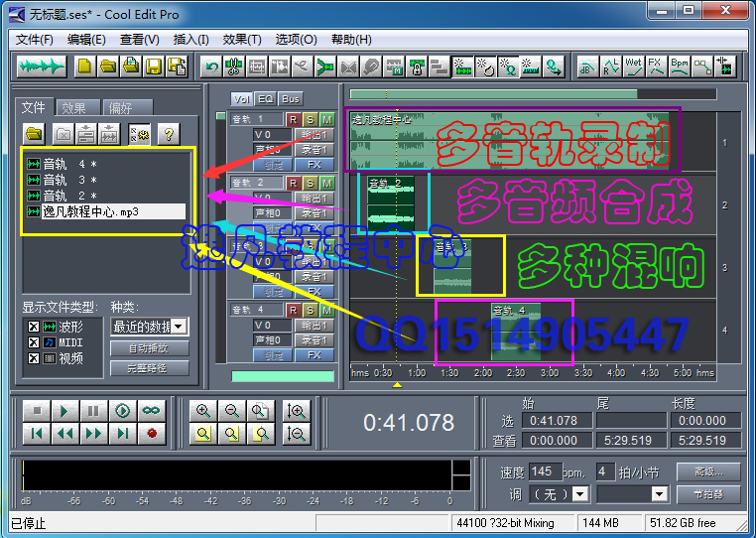
Task: Arm track 1 for recording with its R button
Action: 293,119
